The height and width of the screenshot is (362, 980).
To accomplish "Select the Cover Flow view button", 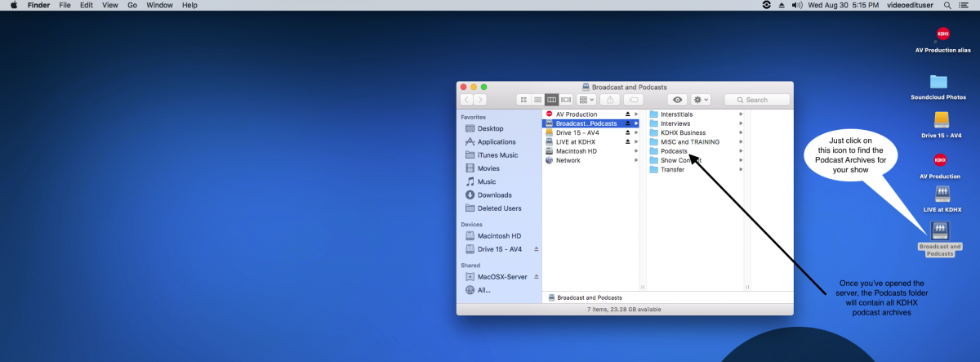I will 566,100.
